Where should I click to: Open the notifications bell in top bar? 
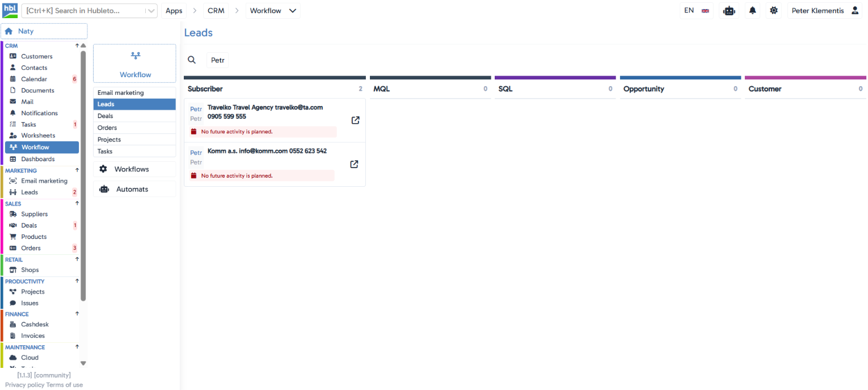pyautogui.click(x=753, y=11)
